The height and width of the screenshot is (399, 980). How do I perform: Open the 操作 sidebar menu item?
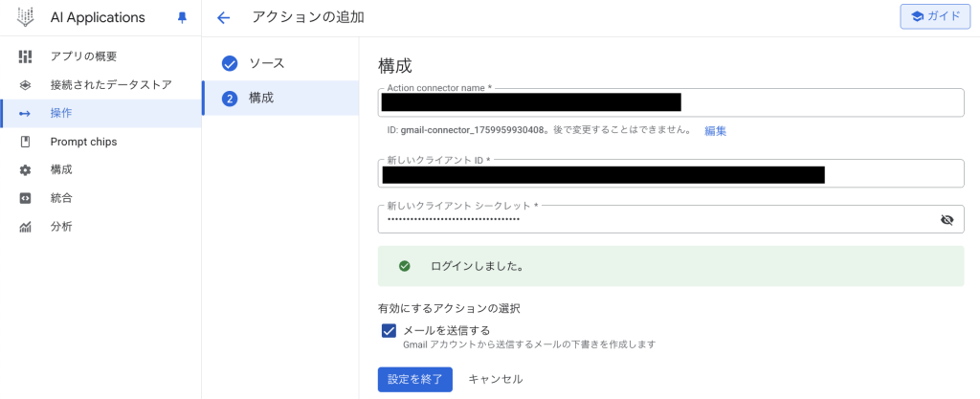61,113
